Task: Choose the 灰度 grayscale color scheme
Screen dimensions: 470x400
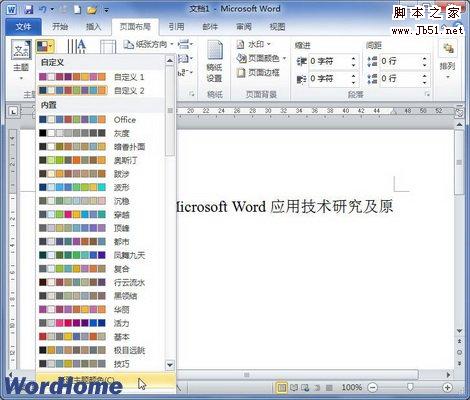Action: [100, 133]
